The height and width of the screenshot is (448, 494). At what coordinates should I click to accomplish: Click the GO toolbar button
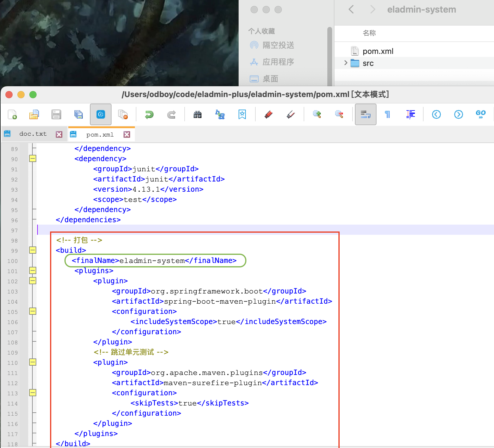click(x=481, y=114)
